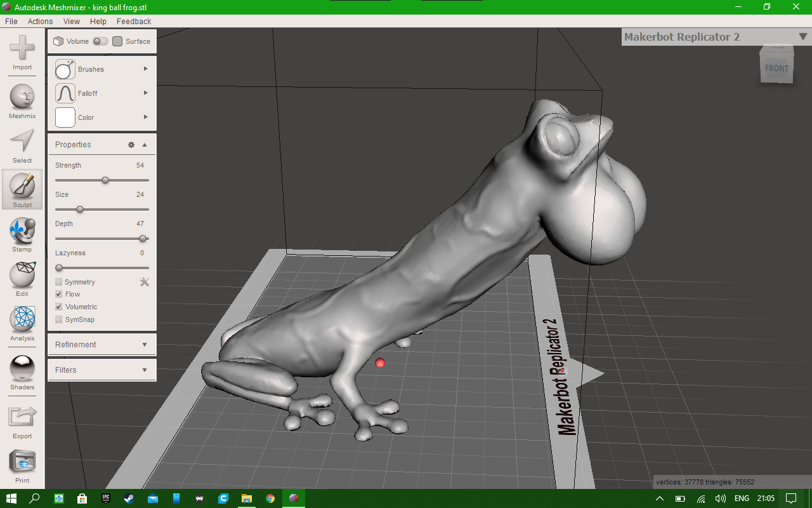Open Microsoft Store from the taskbar

pos(82,498)
